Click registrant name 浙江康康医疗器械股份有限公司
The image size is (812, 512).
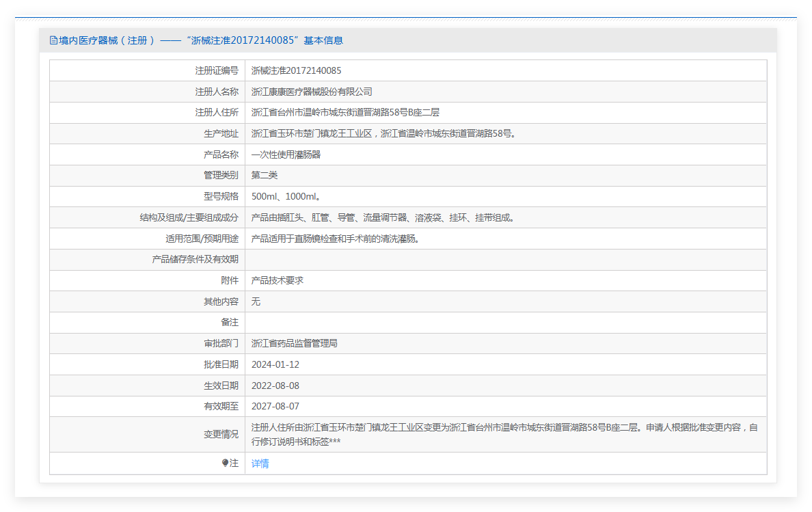pos(311,92)
